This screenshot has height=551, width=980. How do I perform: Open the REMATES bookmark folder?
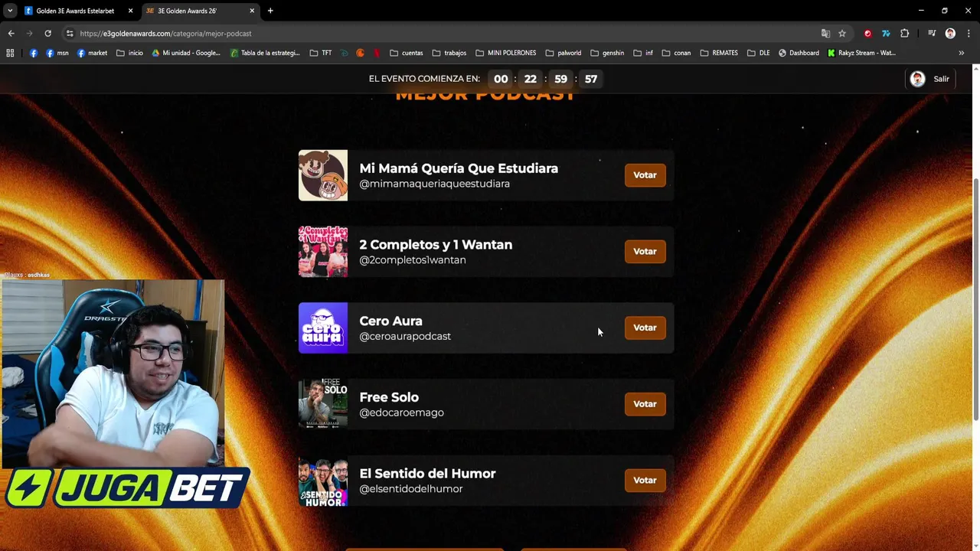point(719,53)
